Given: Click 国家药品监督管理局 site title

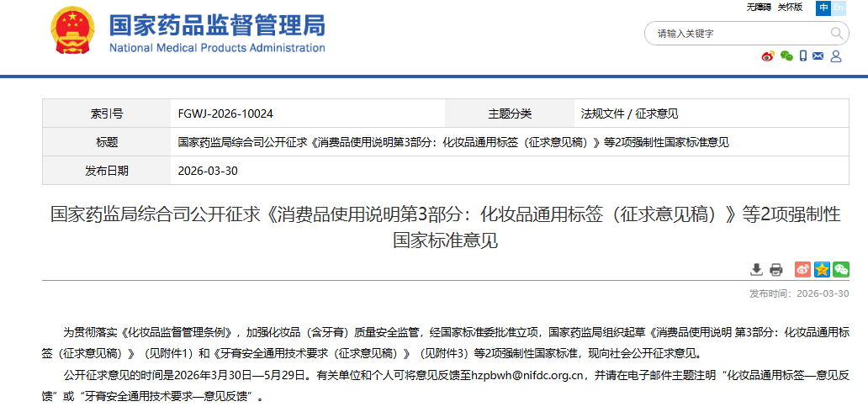Looking at the screenshot, I should coord(217,25).
